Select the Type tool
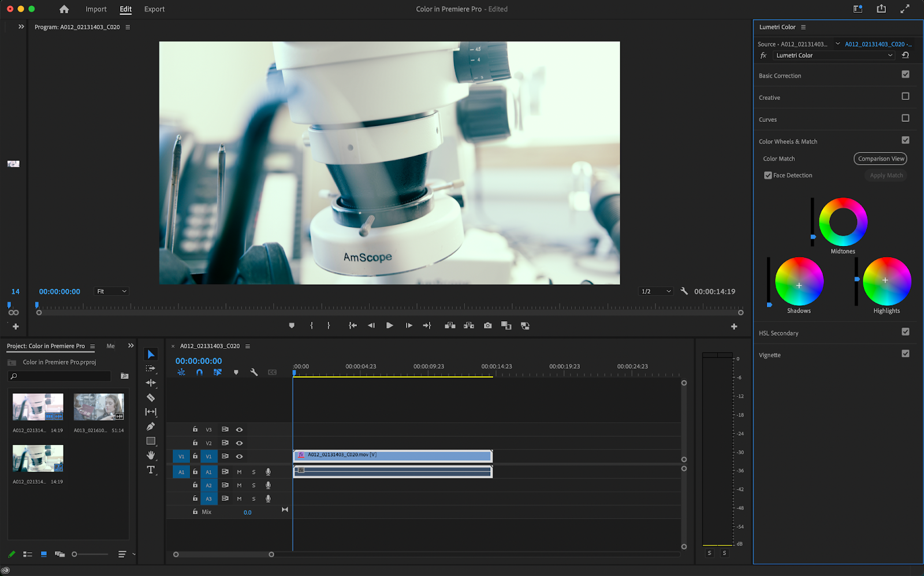The width and height of the screenshot is (924, 576). click(151, 470)
